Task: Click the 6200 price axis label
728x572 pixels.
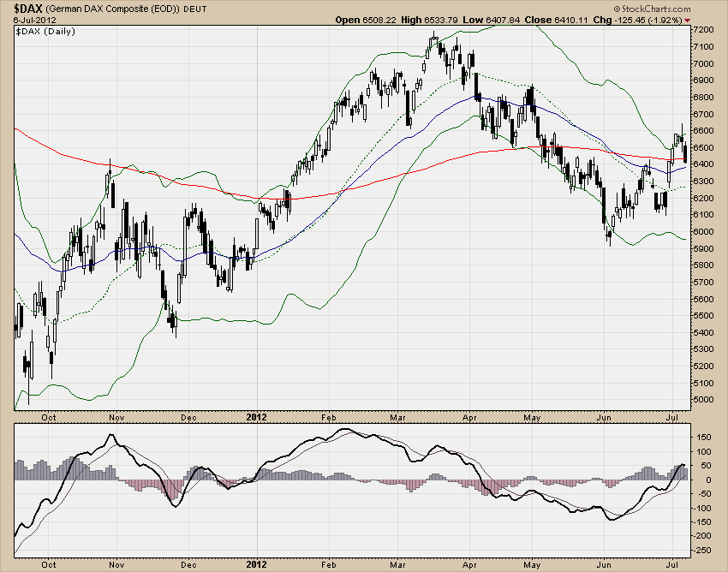Action: [703, 199]
